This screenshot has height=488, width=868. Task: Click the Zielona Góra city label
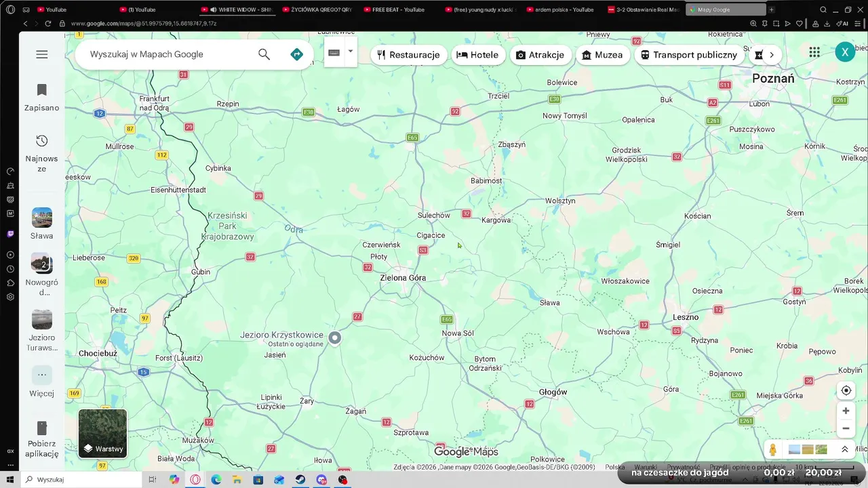[x=403, y=278]
